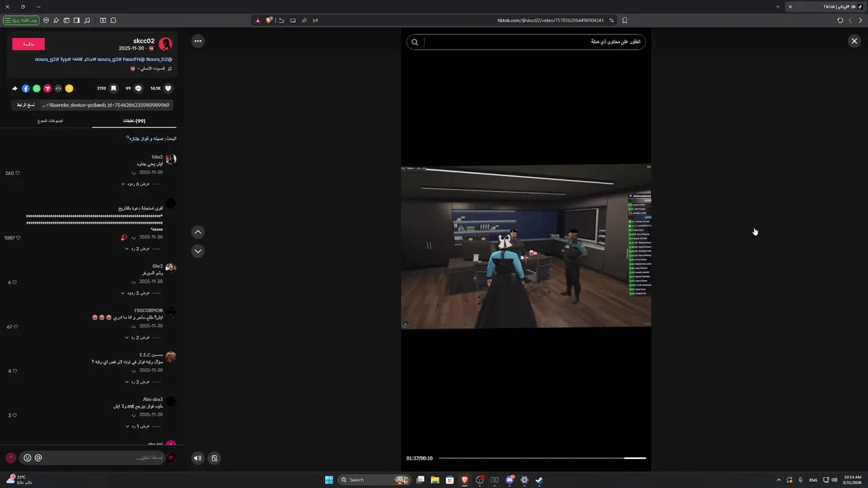Open a new browser tab
Viewport: 868px width, 488px height.
pyautogui.click(x=778, y=7)
